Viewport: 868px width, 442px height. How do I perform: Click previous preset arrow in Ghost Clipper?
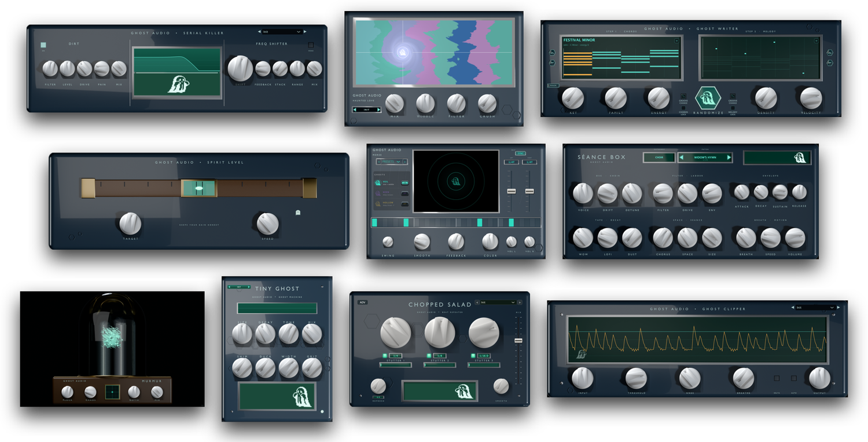tap(793, 308)
